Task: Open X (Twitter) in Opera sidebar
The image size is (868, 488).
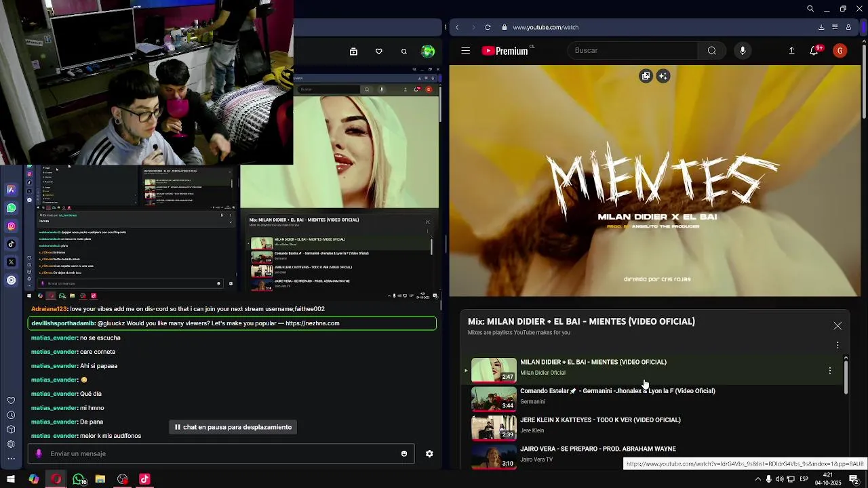Action: coord(11,262)
